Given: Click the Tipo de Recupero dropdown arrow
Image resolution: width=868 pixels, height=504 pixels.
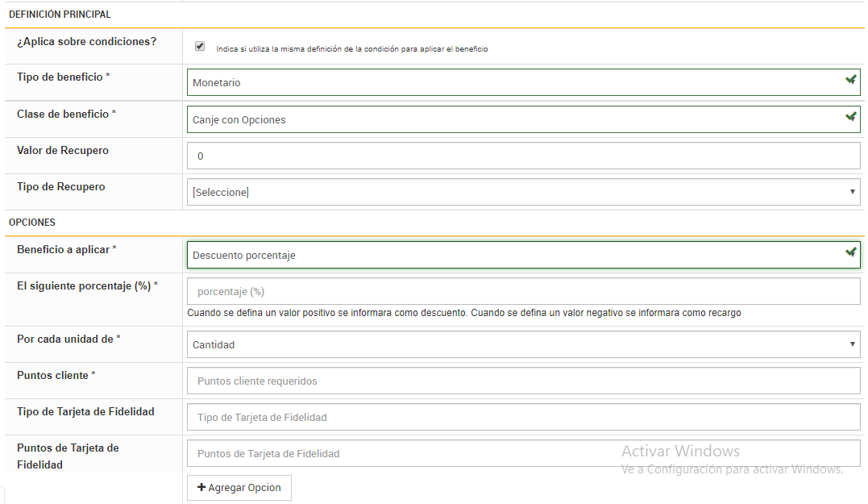Looking at the screenshot, I should click(x=853, y=192).
